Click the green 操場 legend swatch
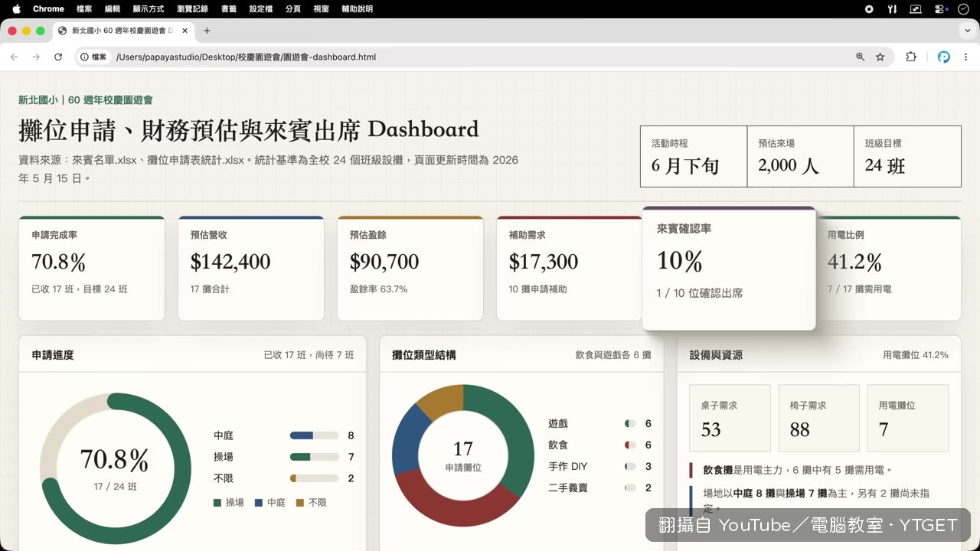 point(217,503)
